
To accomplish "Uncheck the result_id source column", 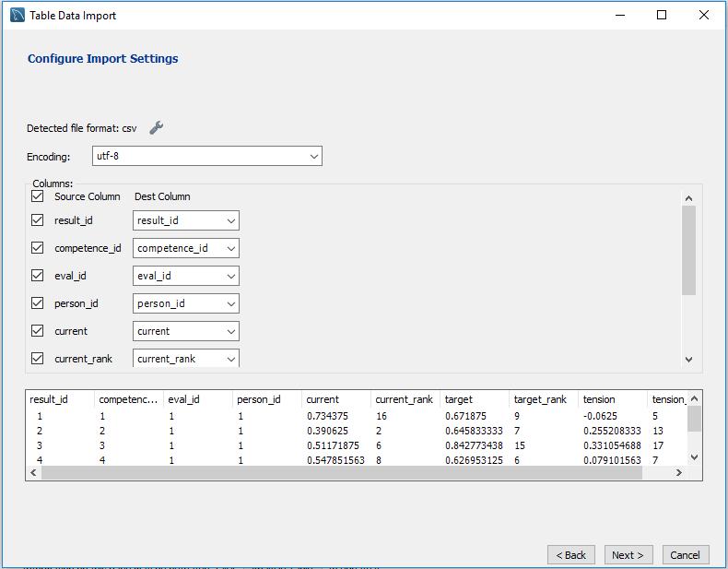I will 37,219.
